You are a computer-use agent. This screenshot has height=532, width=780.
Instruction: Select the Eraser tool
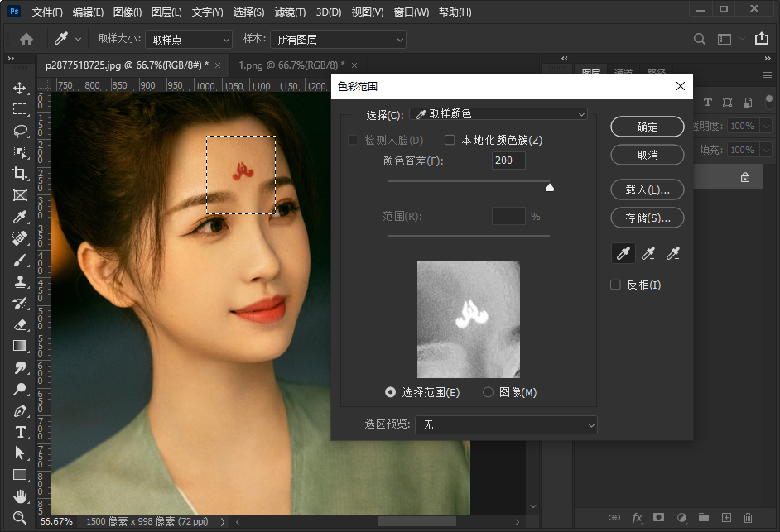tap(19, 324)
